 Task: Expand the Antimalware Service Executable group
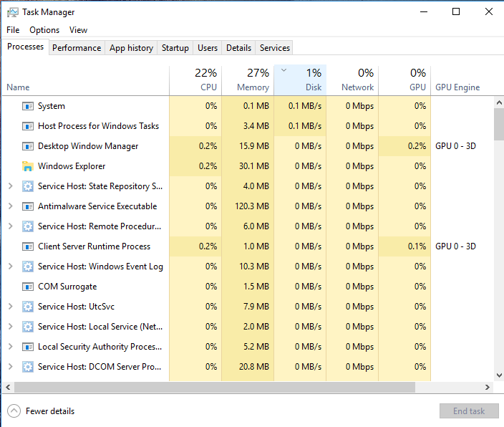click(x=10, y=206)
